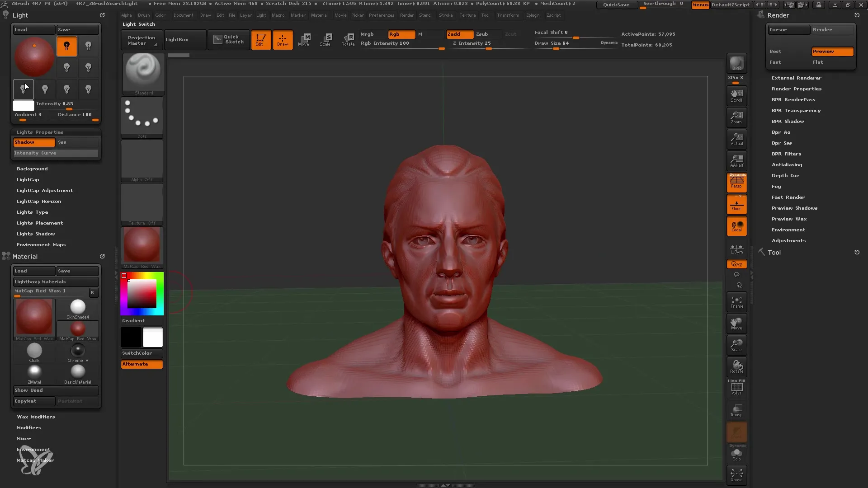The image size is (868, 488).
Task: Click the Draw tool icon
Action: pos(283,39)
